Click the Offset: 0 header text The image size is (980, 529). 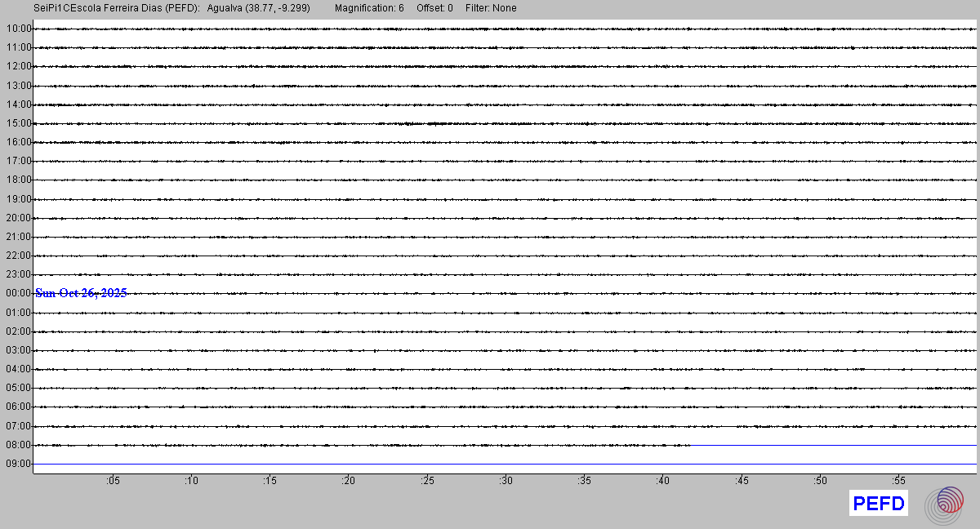434,8
